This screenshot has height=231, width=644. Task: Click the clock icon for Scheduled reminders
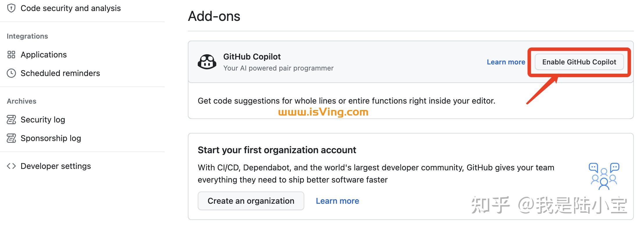(x=11, y=73)
